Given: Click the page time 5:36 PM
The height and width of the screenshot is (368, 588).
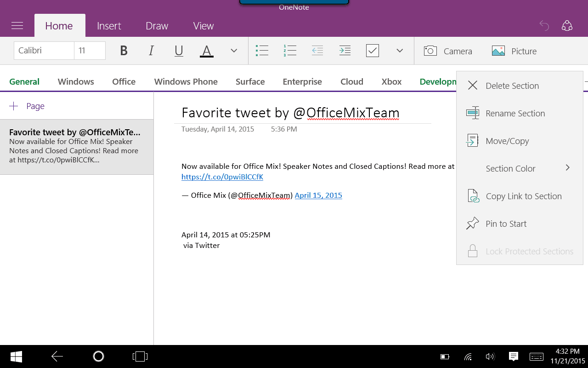Looking at the screenshot, I should (x=284, y=129).
